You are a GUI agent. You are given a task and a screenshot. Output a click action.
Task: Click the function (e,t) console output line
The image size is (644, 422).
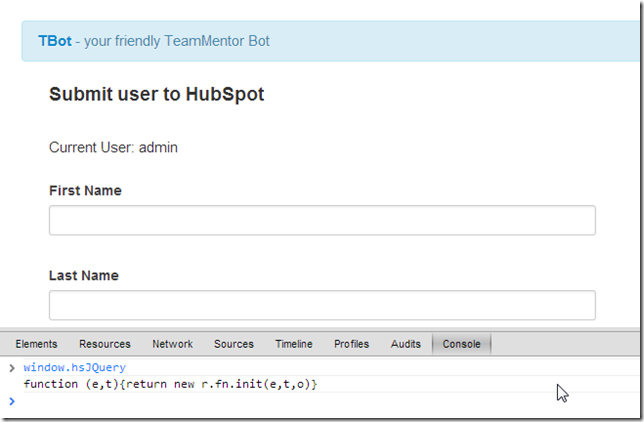point(170,384)
